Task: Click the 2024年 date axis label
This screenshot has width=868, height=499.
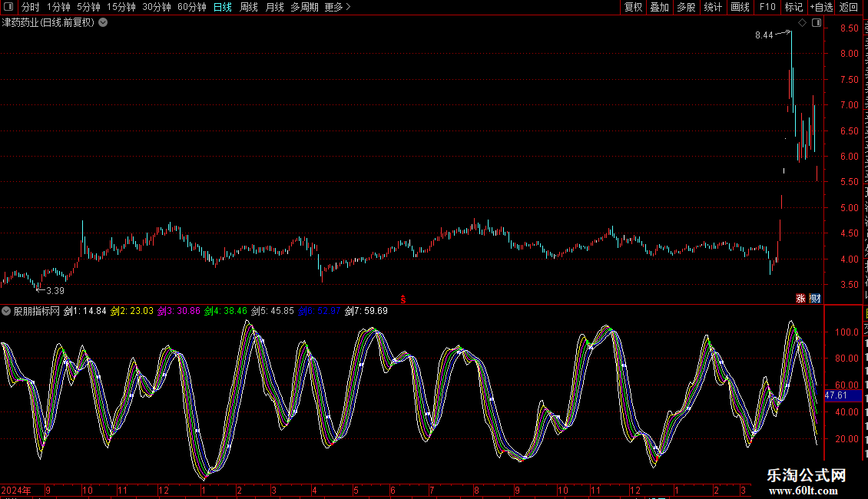Action: (16, 490)
